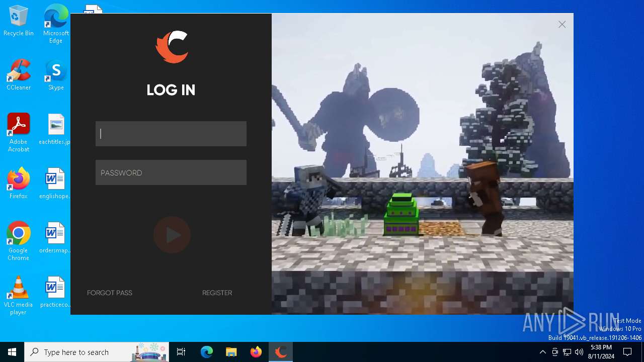Open the taskbar clock and date
This screenshot has width=644, height=362.
click(601, 352)
